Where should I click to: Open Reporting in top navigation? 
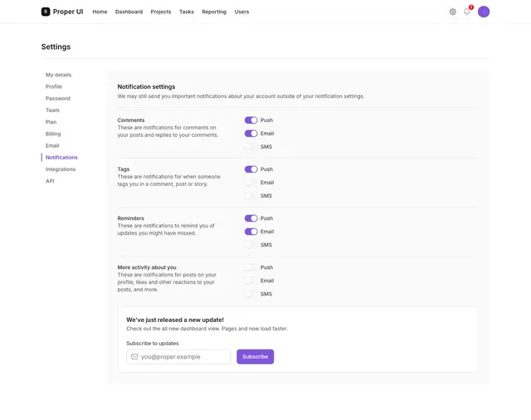click(x=214, y=12)
